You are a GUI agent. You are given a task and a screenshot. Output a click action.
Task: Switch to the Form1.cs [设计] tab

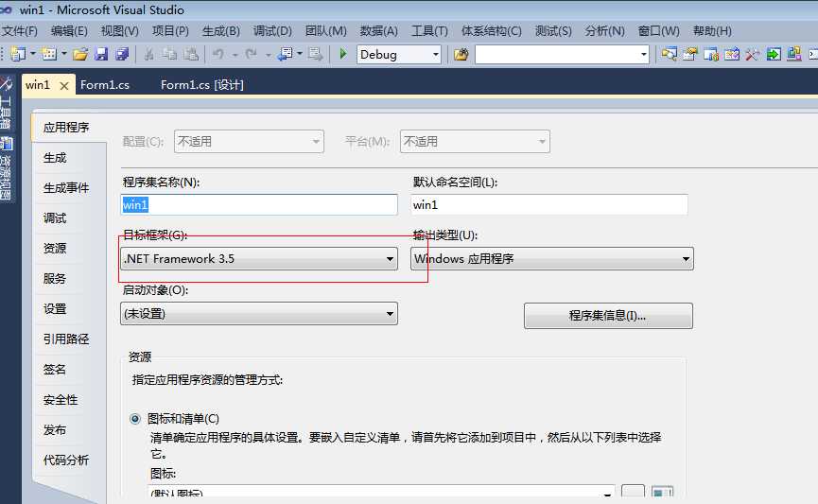point(201,85)
